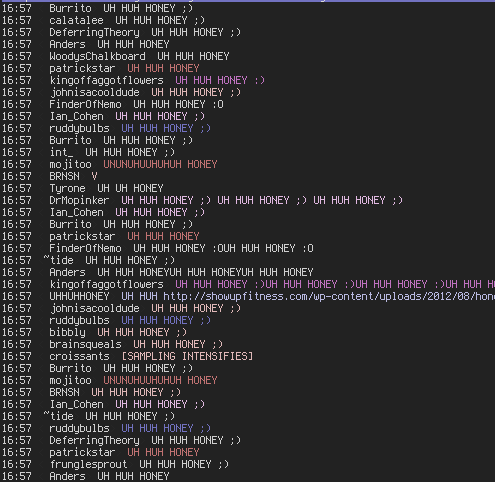495x482 pixels.
Task: Click BRNSN's pink UH HUH HONEY ;) message
Action: click(136, 392)
